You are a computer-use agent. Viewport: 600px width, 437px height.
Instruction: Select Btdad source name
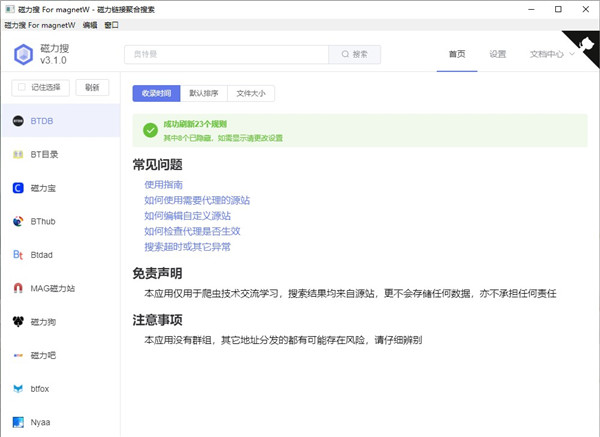(x=41, y=255)
